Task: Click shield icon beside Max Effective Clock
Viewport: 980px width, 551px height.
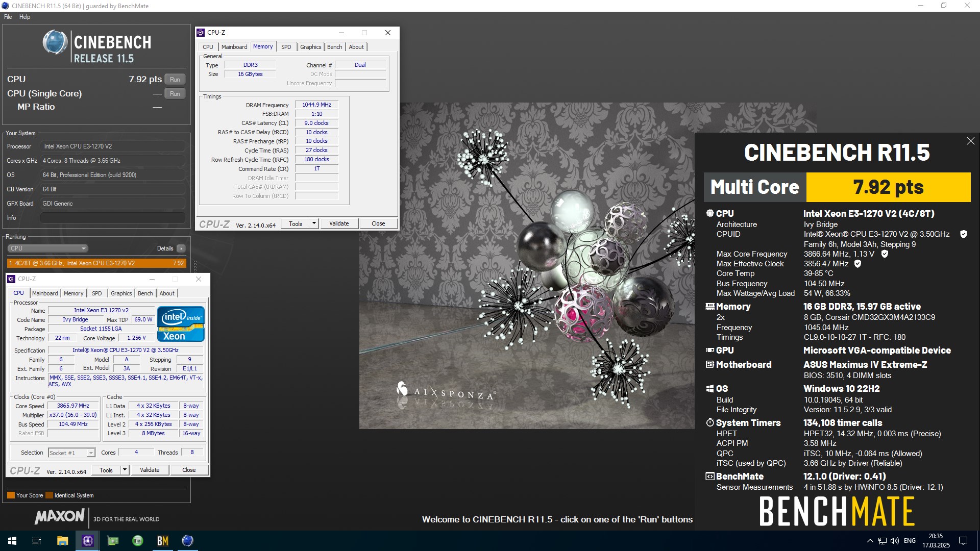Action: [x=857, y=264]
